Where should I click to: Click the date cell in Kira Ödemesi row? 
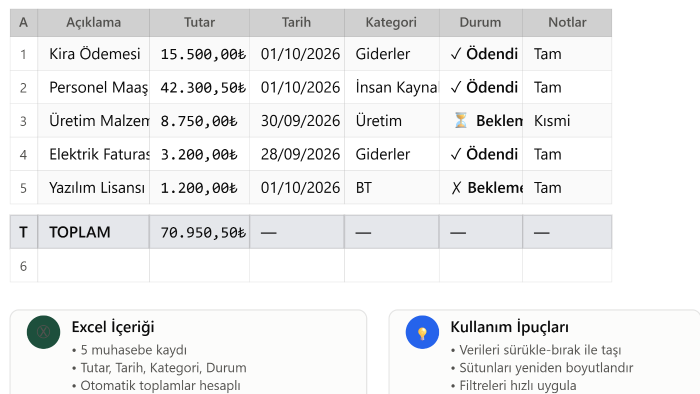pos(297,54)
